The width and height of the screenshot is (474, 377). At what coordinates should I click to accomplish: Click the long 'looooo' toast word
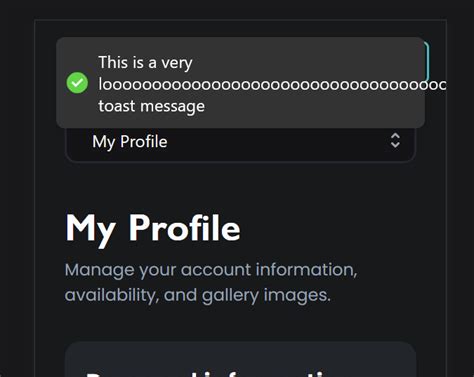(272, 85)
